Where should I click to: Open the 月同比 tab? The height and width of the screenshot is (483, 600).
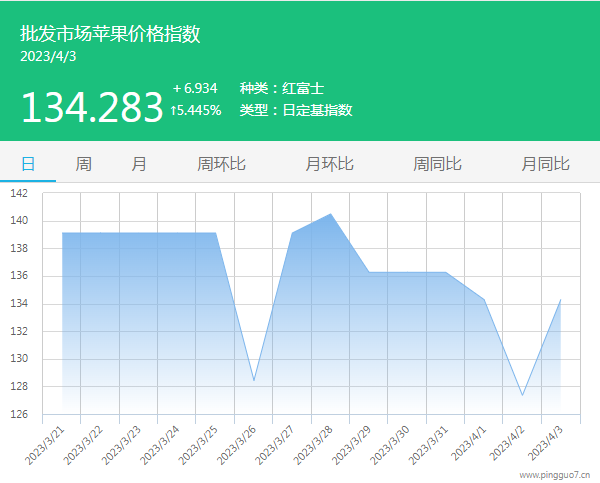coord(546,164)
